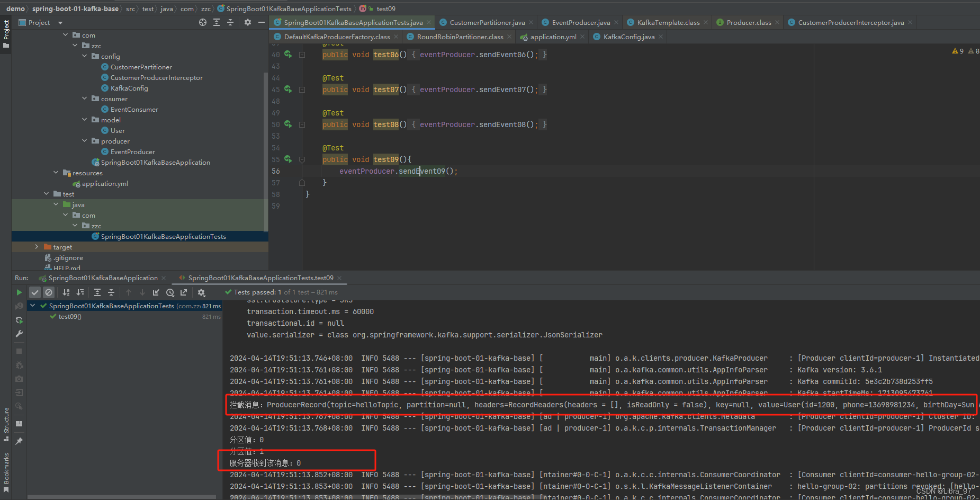Expand all test results in Run panel

pos(97,292)
